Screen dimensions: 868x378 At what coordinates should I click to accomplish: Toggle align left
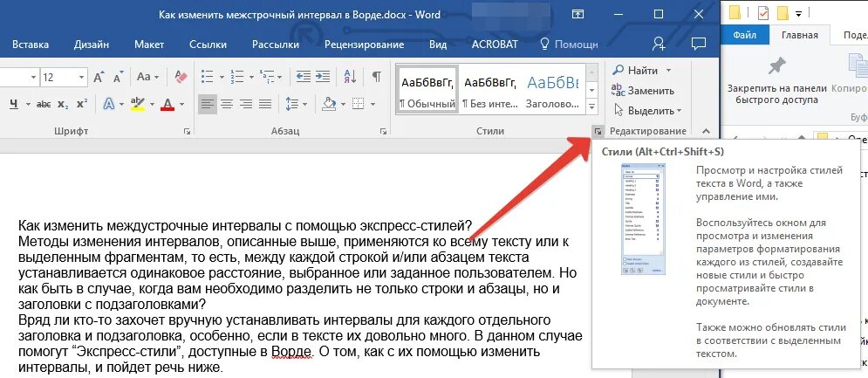click(x=208, y=104)
